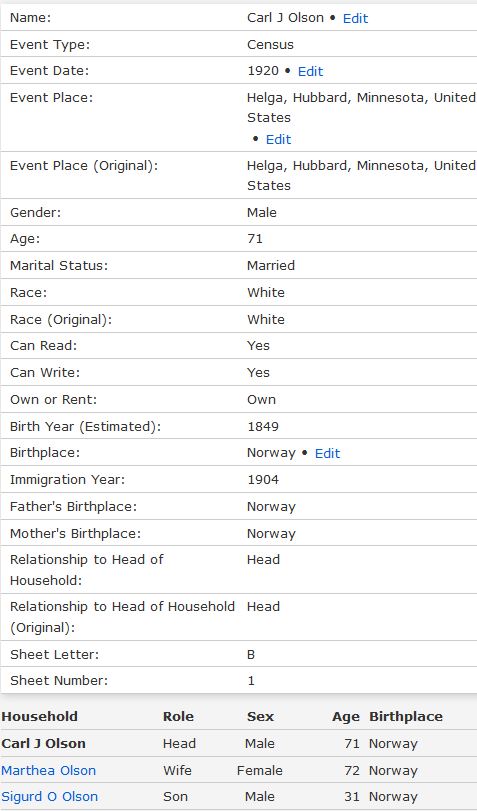Open Marthea Olson household record
477x811 pixels.
(x=49, y=771)
